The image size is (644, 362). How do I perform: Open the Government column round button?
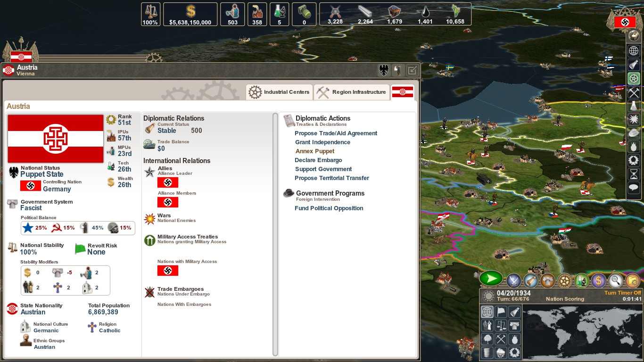click(x=547, y=281)
